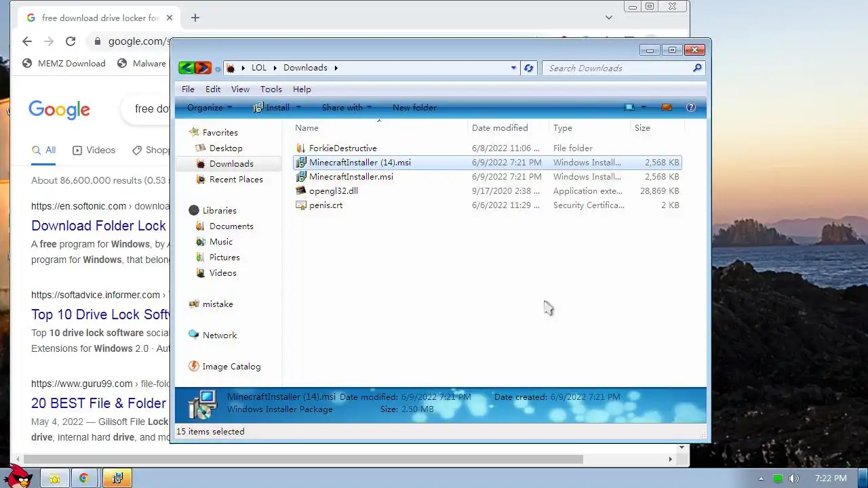Expand the address bar history dropdown
The image size is (868, 488).
[513, 68]
